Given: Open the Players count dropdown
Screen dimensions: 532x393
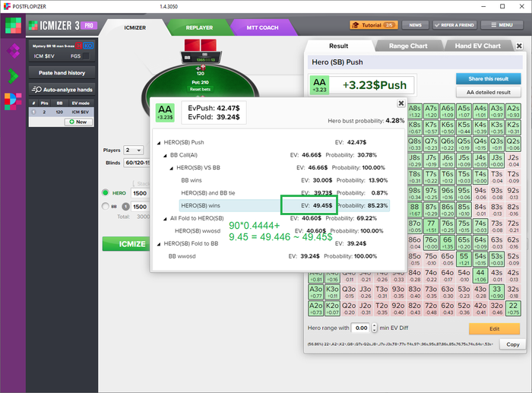Looking at the screenshot, I should tap(133, 150).
